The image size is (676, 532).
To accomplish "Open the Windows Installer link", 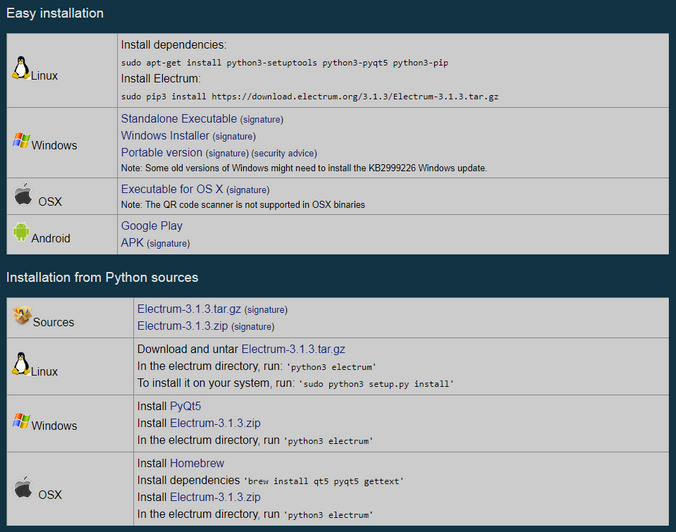I will coord(165,135).
